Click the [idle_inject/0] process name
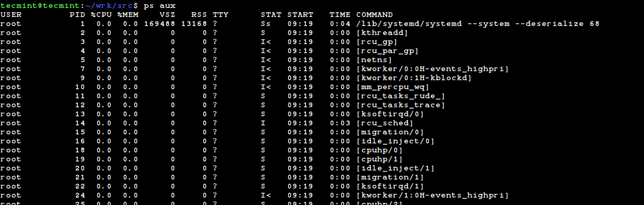The width and height of the screenshot is (644, 205). (395, 141)
